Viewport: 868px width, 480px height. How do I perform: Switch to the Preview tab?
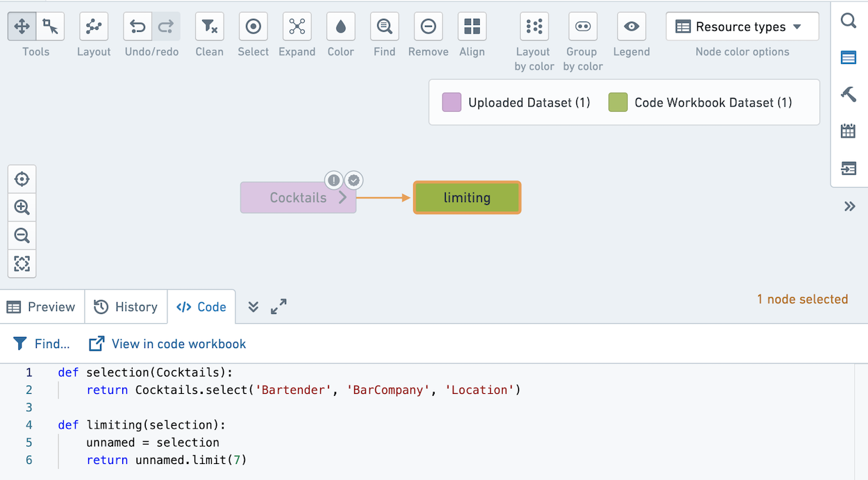(x=42, y=307)
